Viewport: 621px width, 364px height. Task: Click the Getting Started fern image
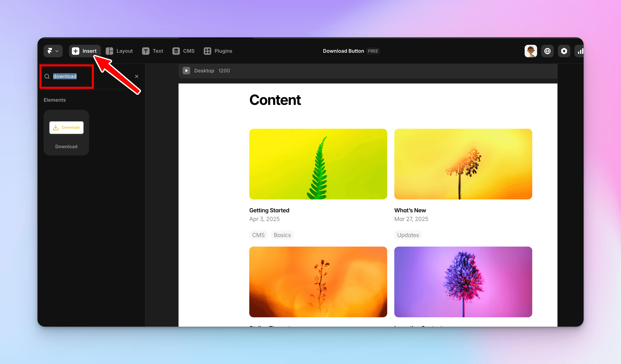[318, 164]
